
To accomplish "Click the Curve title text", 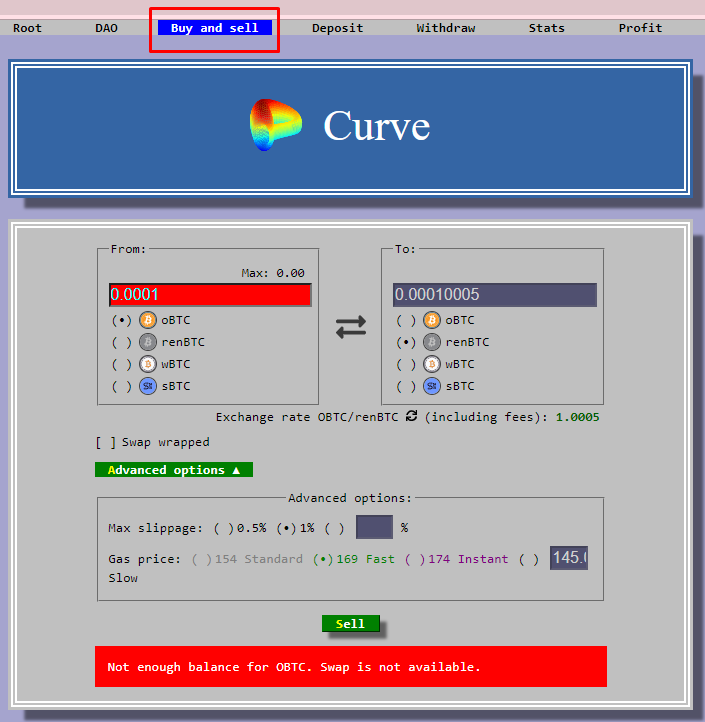I will point(377,126).
